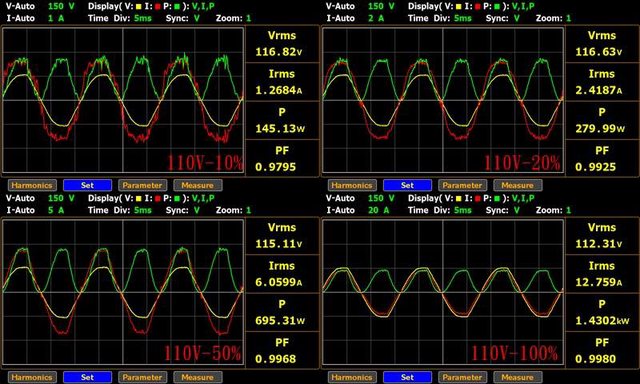Click Measure under the 110V-100% waveform
The width and height of the screenshot is (640, 384).
click(x=518, y=377)
